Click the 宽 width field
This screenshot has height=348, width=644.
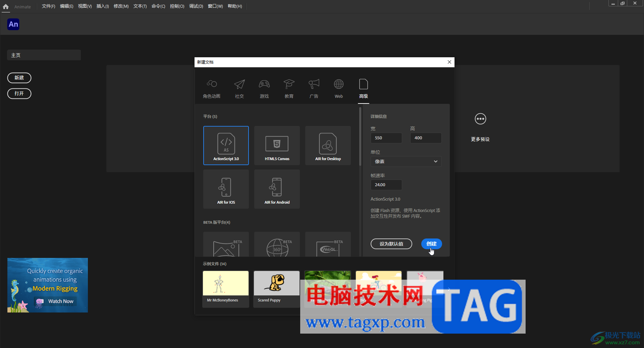(x=386, y=138)
